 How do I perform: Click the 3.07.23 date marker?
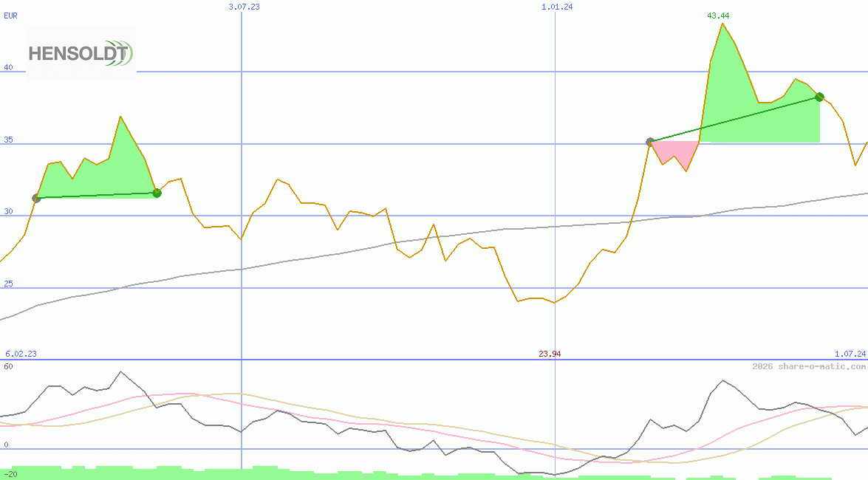pyautogui.click(x=244, y=6)
